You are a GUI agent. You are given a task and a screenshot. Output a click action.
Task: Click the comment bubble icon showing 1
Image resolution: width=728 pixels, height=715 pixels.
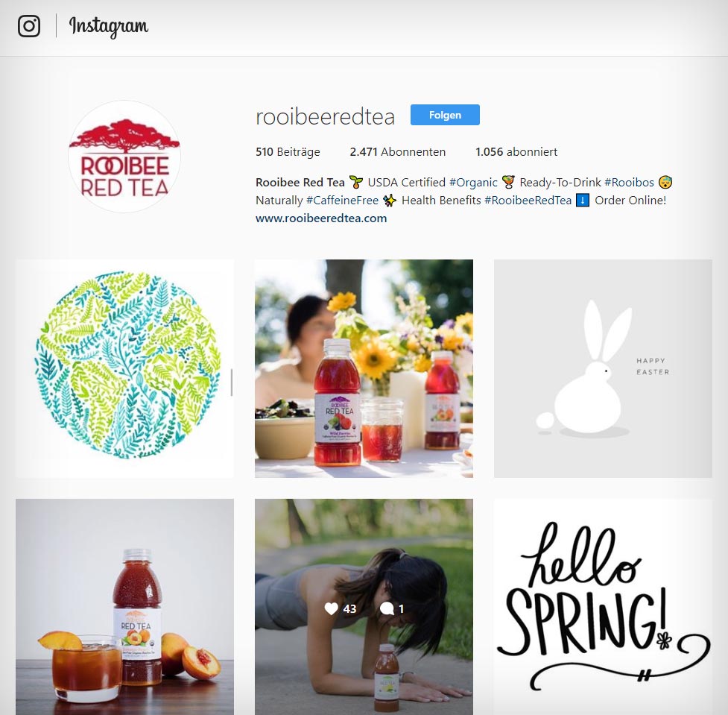387,608
